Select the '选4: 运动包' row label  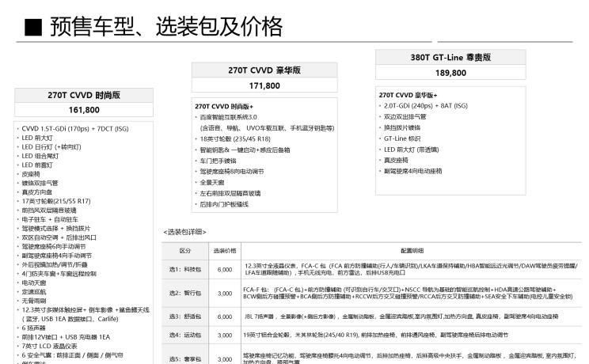click(x=184, y=335)
